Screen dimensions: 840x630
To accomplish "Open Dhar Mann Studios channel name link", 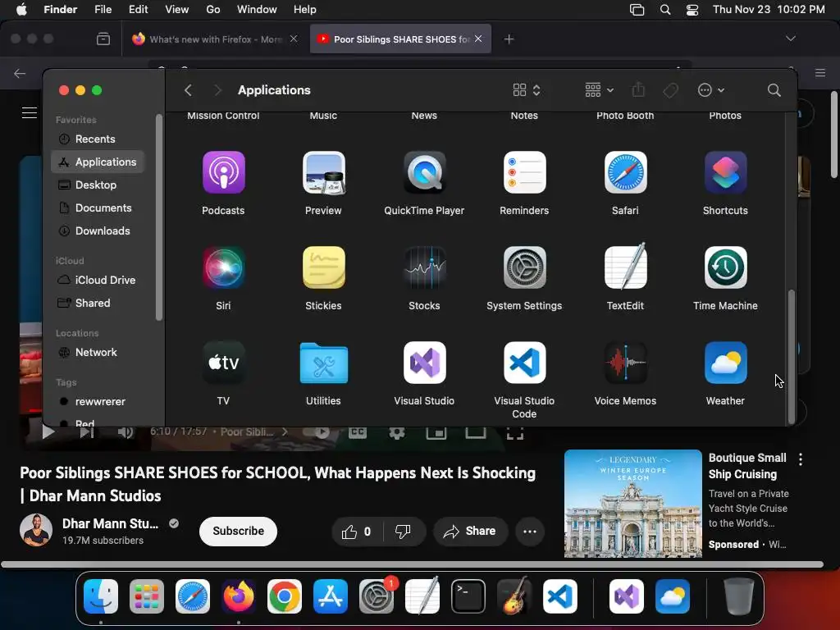I will pyautogui.click(x=111, y=524).
